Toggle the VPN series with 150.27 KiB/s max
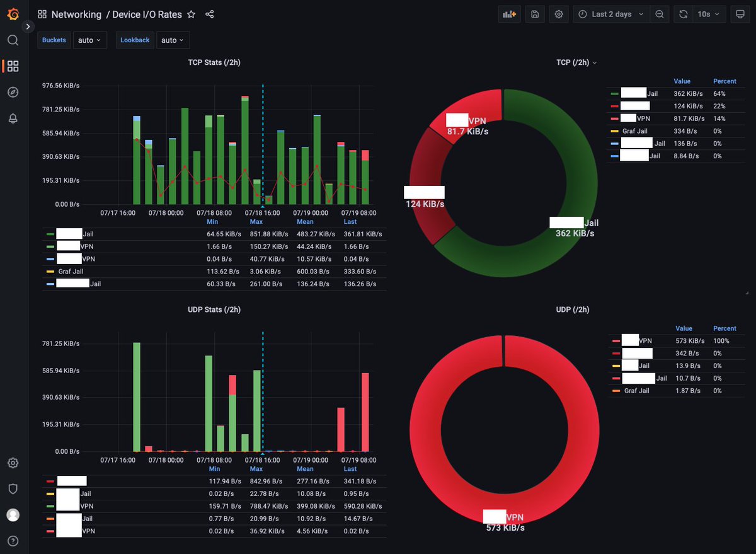756x554 pixels. coord(74,246)
